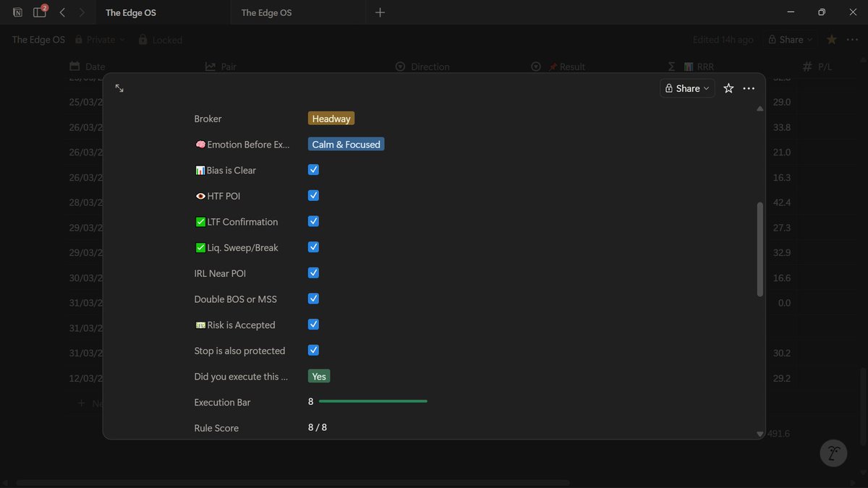Go back with the left arrow
The height and width of the screenshot is (488, 868).
pos(63,12)
